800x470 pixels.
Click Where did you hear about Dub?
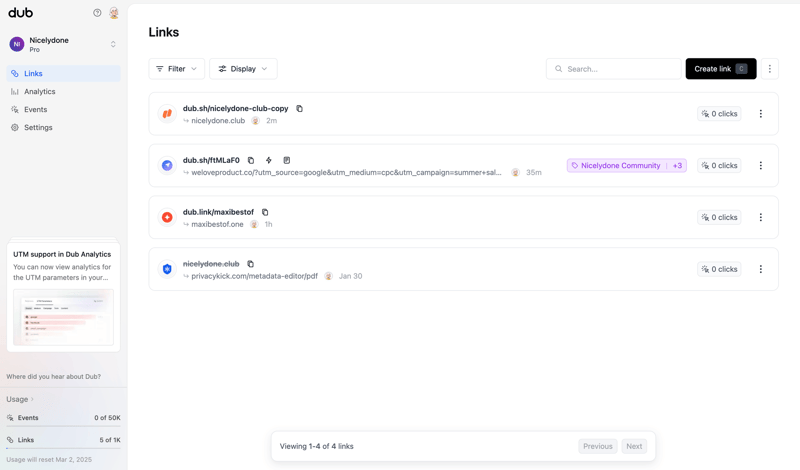click(x=54, y=377)
